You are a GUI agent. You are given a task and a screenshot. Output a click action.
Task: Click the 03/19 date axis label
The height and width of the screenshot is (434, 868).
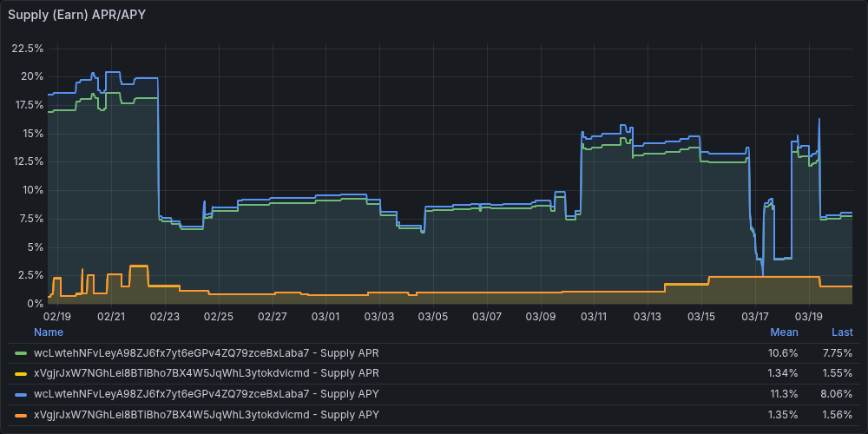[x=809, y=317]
